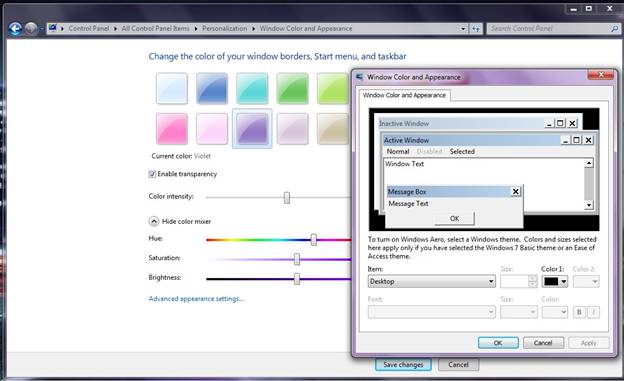
Task: Collapse the Hide color mixer expander
Action: point(154,221)
